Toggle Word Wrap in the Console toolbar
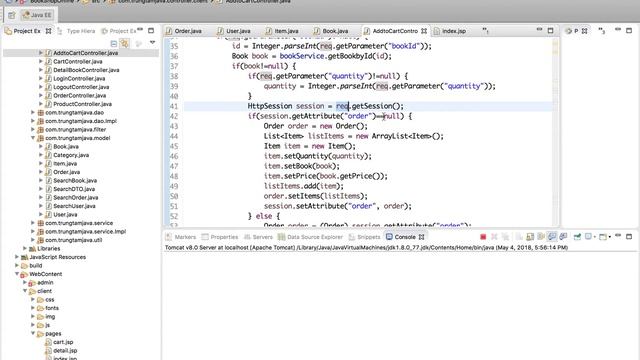 coord(541,237)
